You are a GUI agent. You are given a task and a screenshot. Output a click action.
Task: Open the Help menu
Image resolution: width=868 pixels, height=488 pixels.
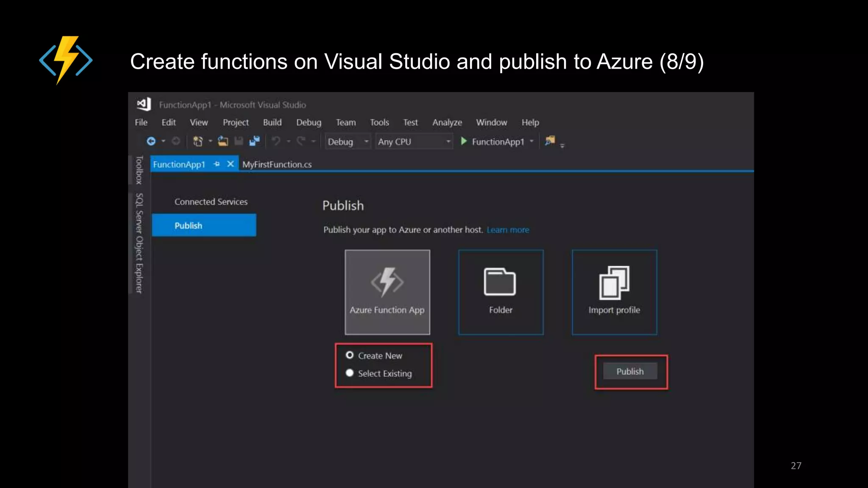(530, 122)
